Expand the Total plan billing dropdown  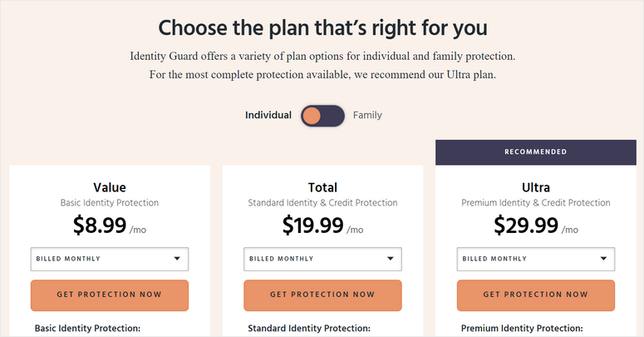click(x=322, y=259)
